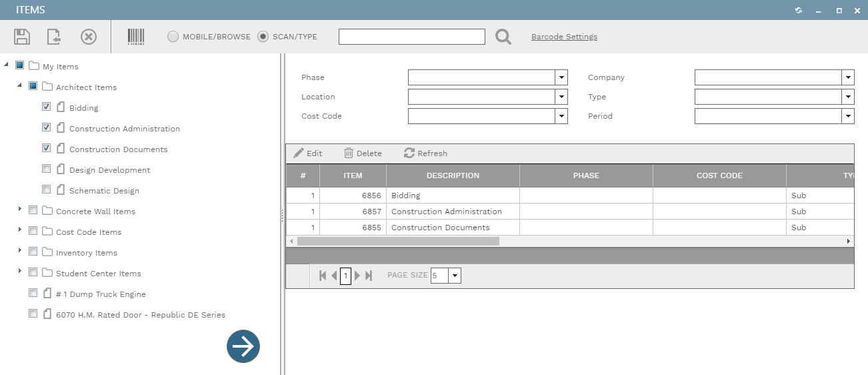Open the Phase dropdown

(x=561, y=77)
